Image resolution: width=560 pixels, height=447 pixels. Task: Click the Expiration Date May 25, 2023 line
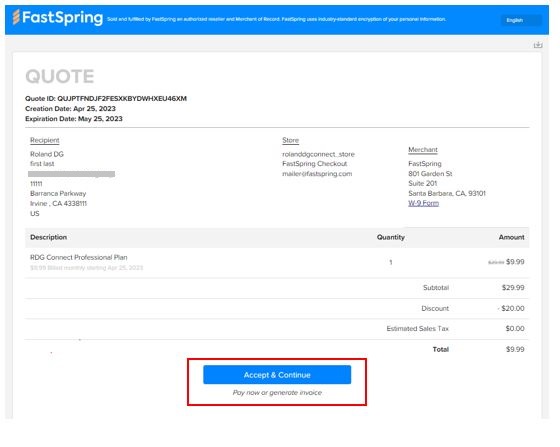(74, 119)
